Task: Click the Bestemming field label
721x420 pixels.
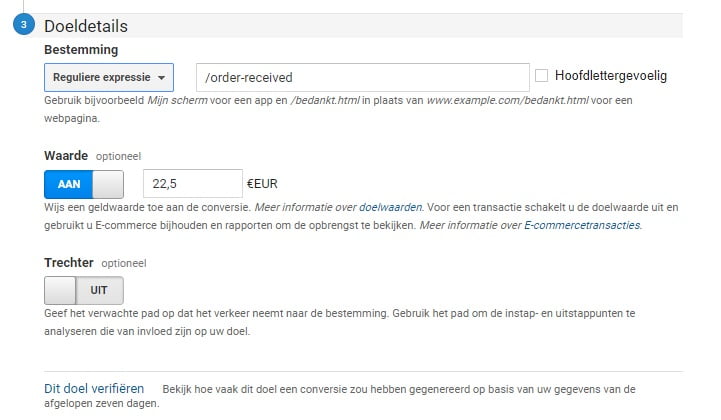Action: click(81, 49)
